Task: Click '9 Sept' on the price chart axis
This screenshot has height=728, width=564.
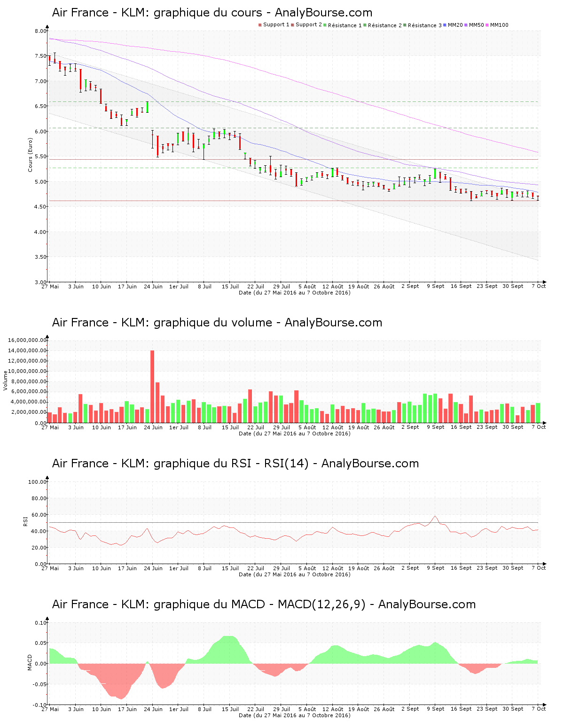Action: tap(436, 287)
